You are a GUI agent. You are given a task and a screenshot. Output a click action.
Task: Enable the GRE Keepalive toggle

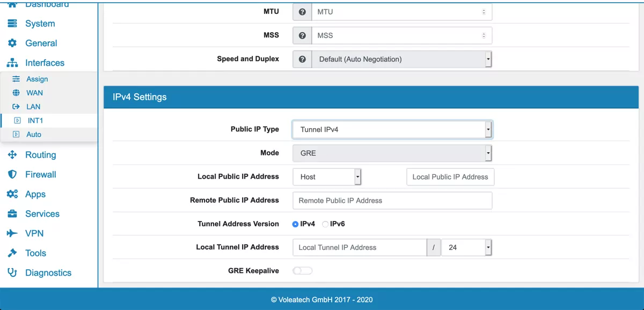(x=302, y=270)
